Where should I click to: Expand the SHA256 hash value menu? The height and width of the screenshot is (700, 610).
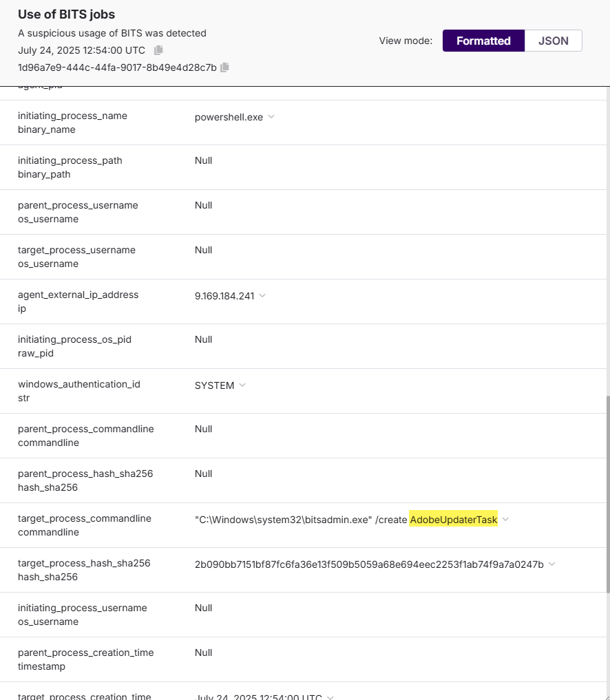552,564
